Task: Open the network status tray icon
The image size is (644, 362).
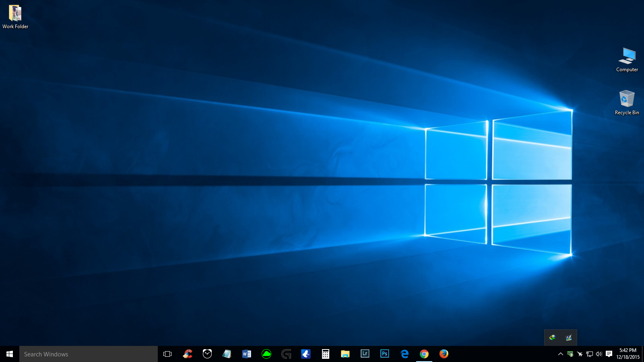Action: tap(590, 354)
